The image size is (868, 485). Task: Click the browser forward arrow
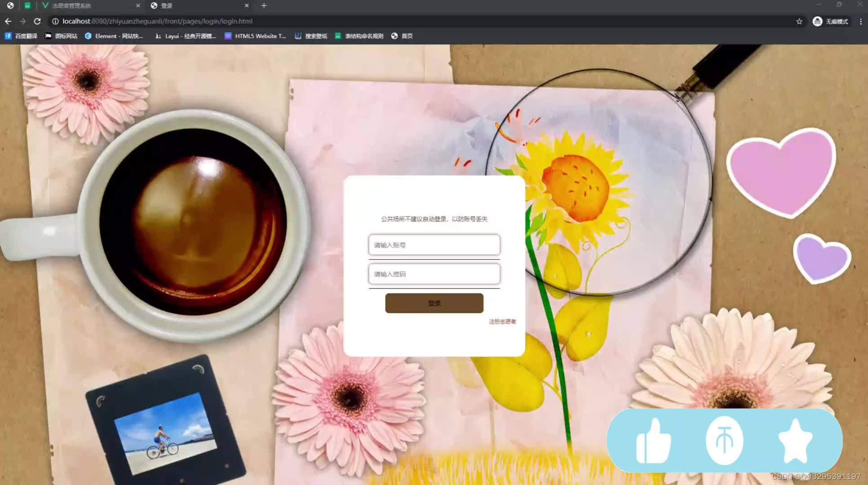tap(22, 21)
